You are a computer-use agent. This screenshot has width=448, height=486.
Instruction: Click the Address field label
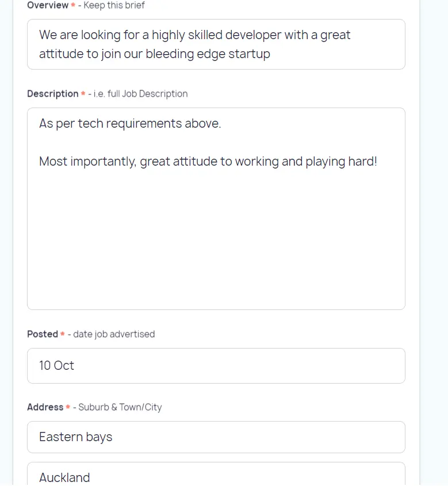point(45,407)
